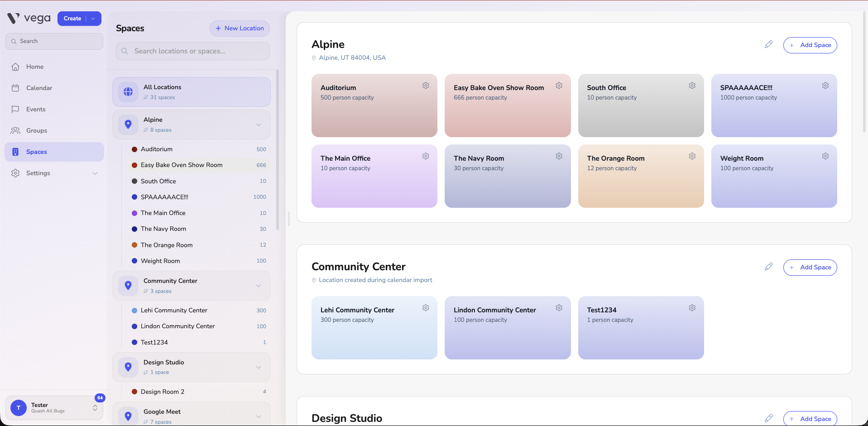
Task: Open settings gear on Auditorium card
Action: click(426, 86)
